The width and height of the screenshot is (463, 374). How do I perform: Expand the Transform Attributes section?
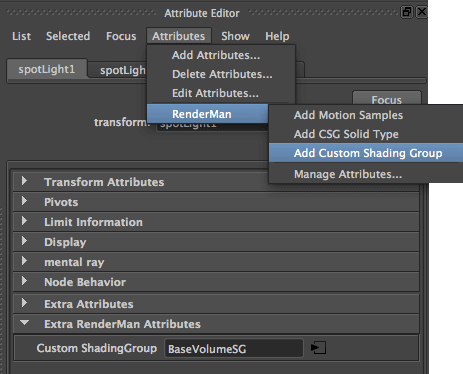pos(216,182)
